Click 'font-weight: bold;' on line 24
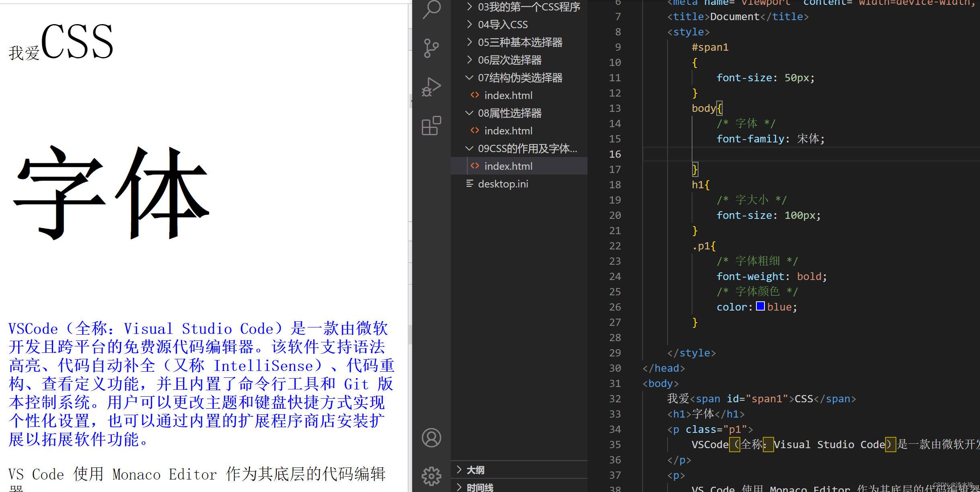The height and width of the screenshot is (492, 980). 771,276
